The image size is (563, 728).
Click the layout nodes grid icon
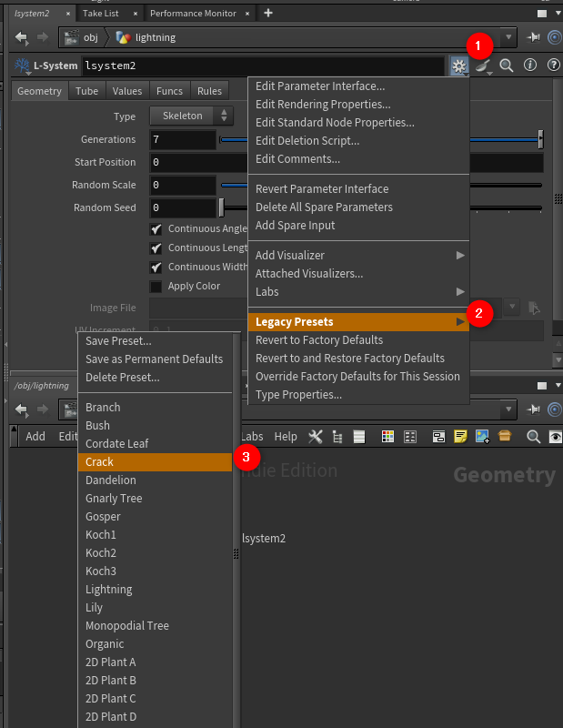tap(410, 437)
